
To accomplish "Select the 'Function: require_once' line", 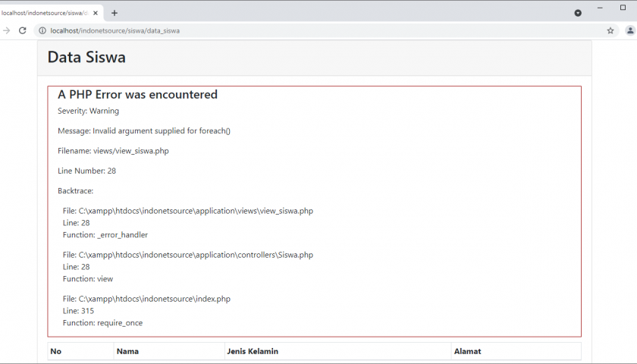I will coord(103,323).
